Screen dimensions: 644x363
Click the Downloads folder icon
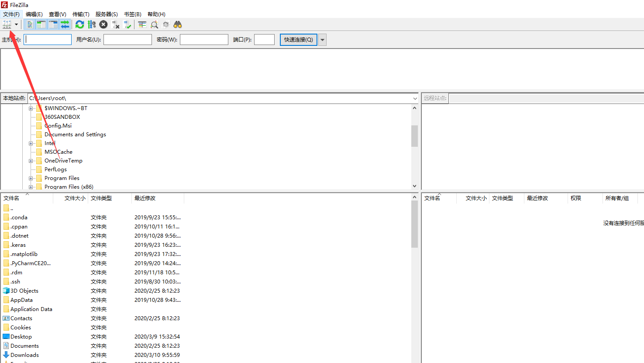(x=6, y=355)
